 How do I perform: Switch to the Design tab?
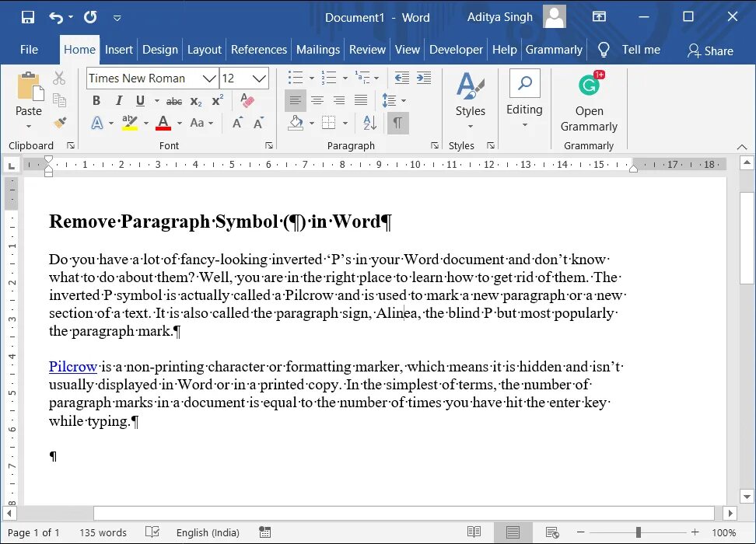coord(160,50)
